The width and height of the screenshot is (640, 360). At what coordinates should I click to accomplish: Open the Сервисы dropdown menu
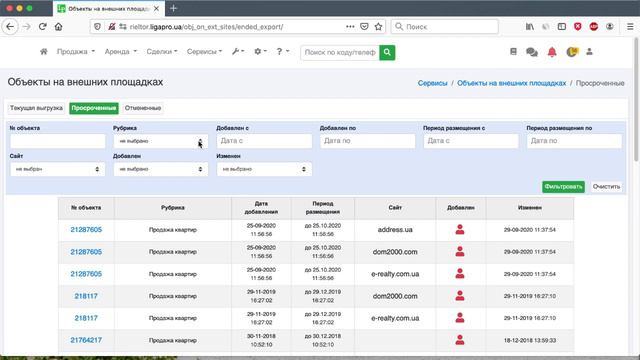[x=204, y=51]
